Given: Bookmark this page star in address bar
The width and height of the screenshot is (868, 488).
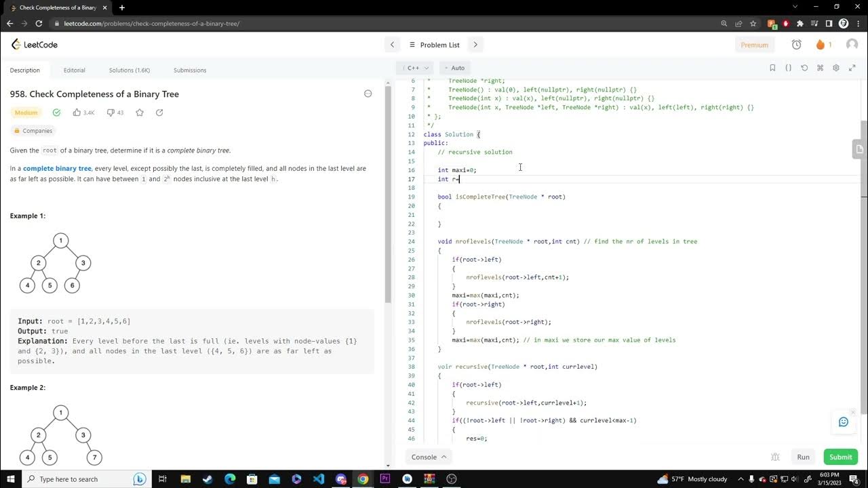Looking at the screenshot, I should point(753,23).
